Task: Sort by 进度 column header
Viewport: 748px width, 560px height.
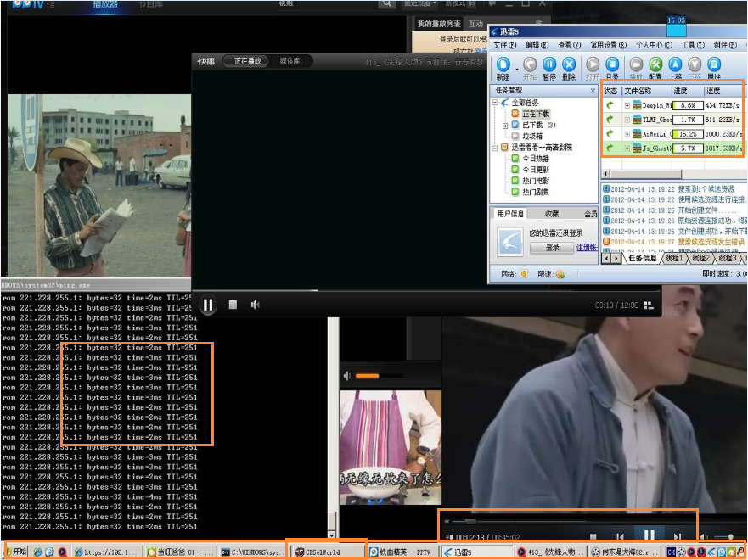Action: (x=688, y=91)
